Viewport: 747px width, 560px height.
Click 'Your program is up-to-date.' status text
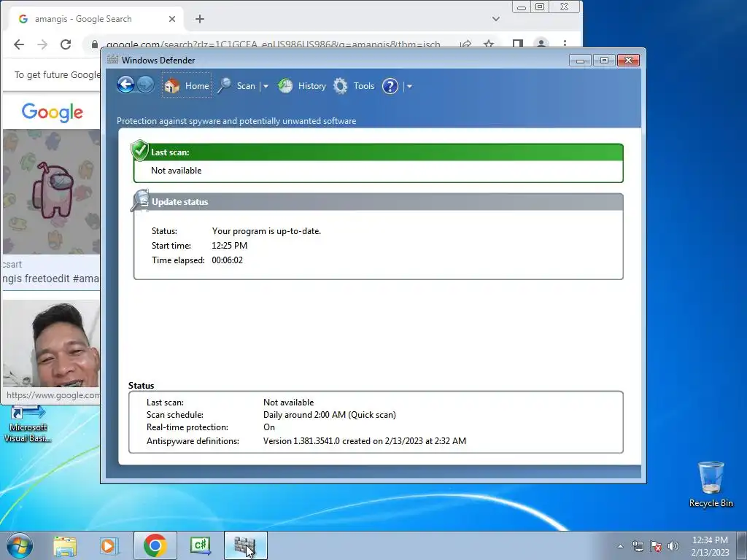(266, 231)
